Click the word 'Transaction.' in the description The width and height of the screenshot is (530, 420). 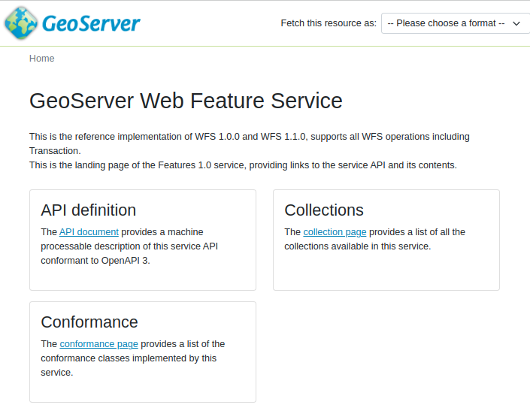55,151
